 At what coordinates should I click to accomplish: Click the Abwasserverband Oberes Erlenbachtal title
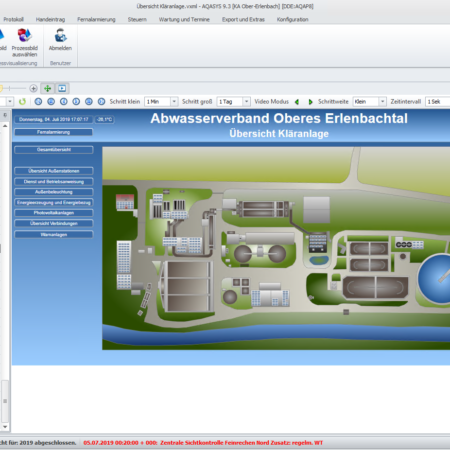pos(279,118)
